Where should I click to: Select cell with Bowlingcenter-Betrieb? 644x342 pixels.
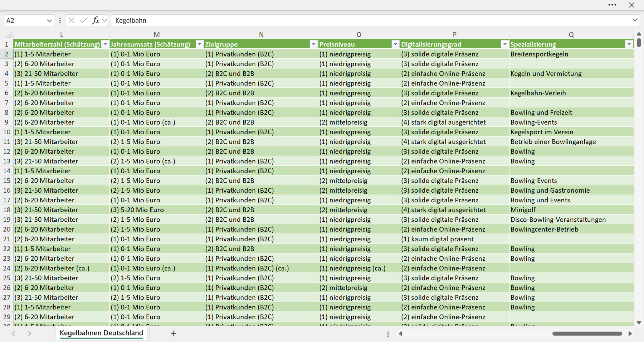click(x=571, y=229)
